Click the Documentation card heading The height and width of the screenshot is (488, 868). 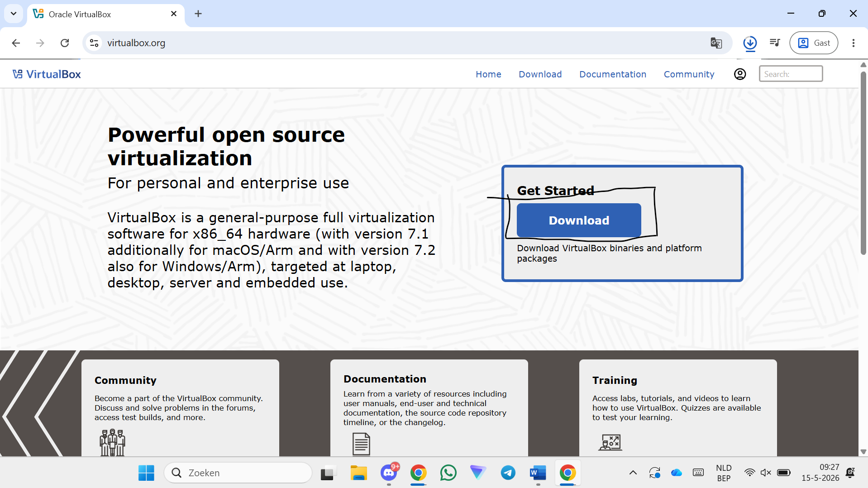pyautogui.click(x=385, y=379)
